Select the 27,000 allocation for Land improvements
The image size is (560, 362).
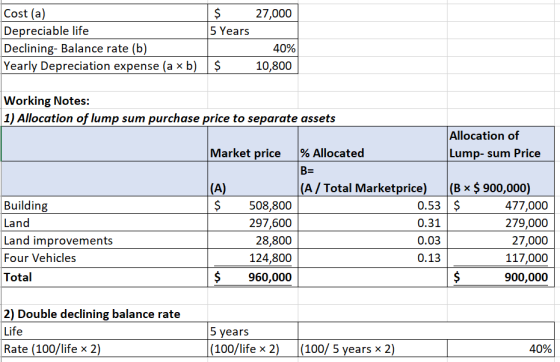[x=501, y=240]
